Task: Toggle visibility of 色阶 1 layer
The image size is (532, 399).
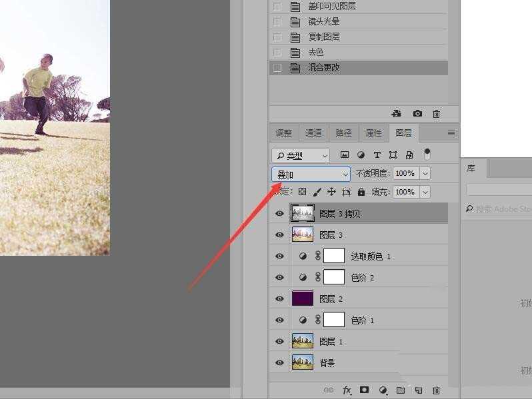Action: click(x=279, y=320)
